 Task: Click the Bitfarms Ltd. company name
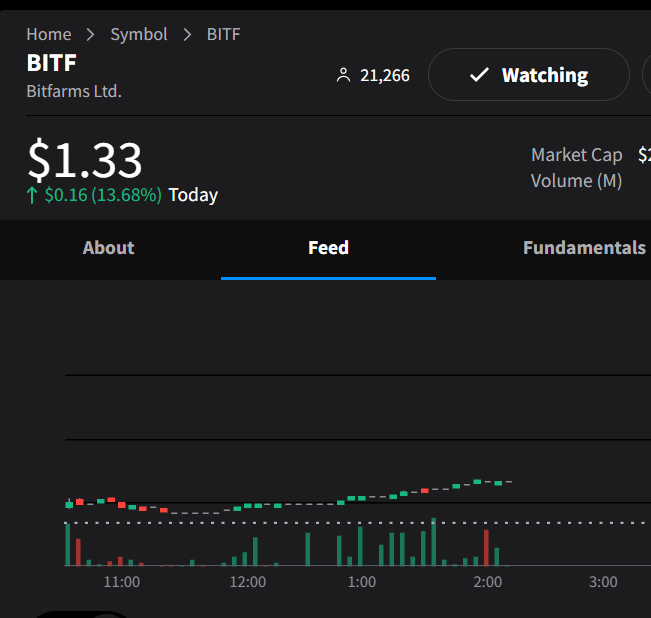[74, 91]
